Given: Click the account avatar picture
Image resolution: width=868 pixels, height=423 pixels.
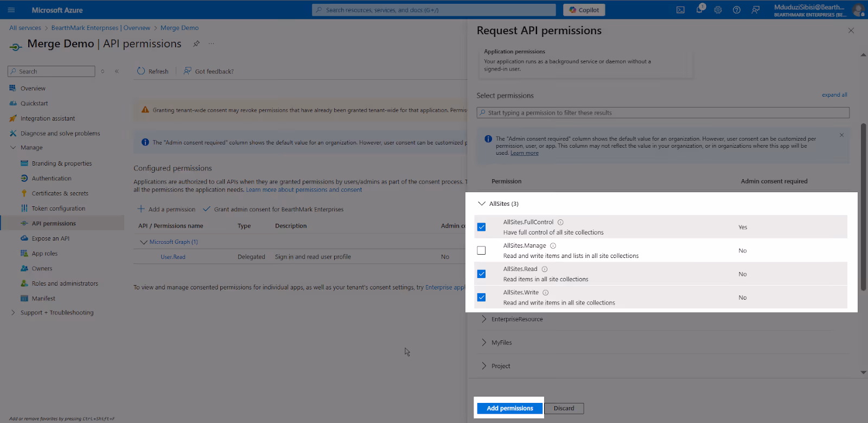Looking at the screenshot, I should (x=858, y=10).
